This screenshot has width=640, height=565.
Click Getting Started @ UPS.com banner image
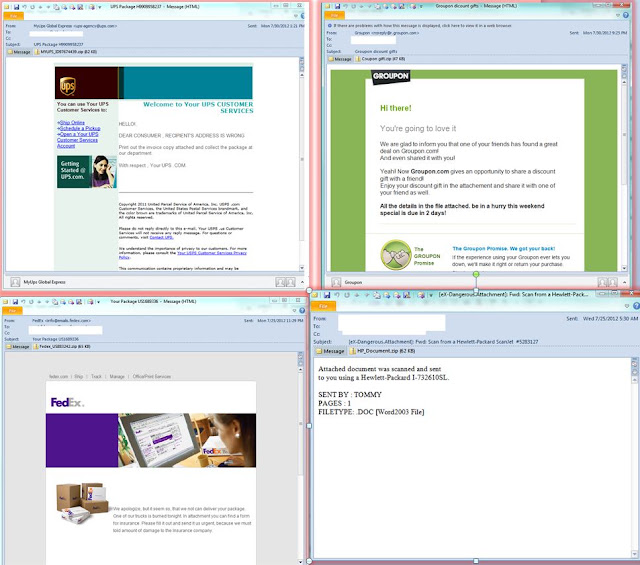coord(87,171)
